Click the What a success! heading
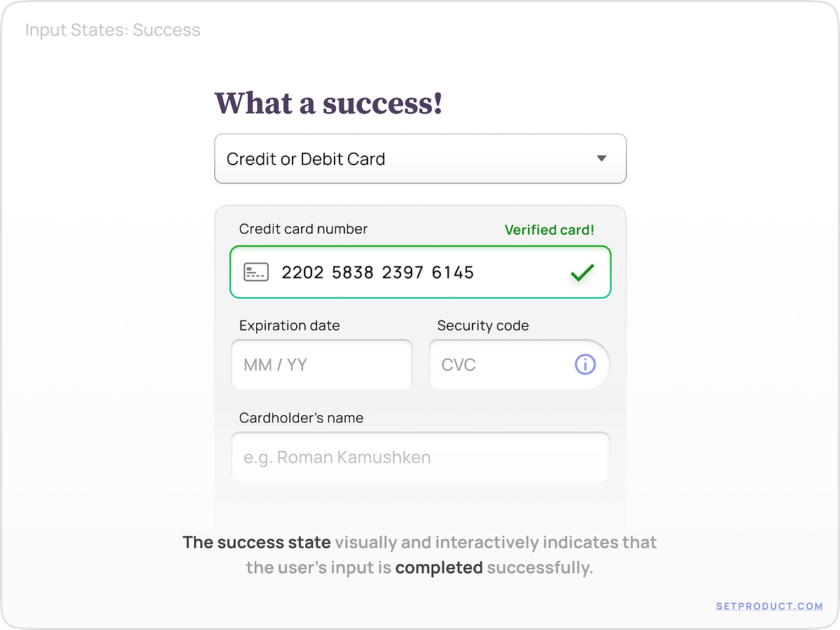840x630 pixels. (328, 103)
